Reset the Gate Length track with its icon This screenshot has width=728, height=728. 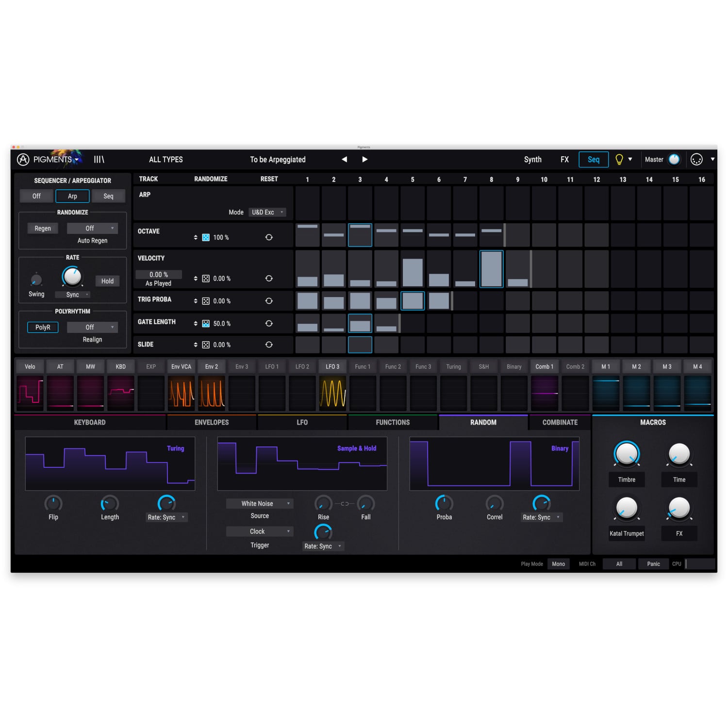269,323
